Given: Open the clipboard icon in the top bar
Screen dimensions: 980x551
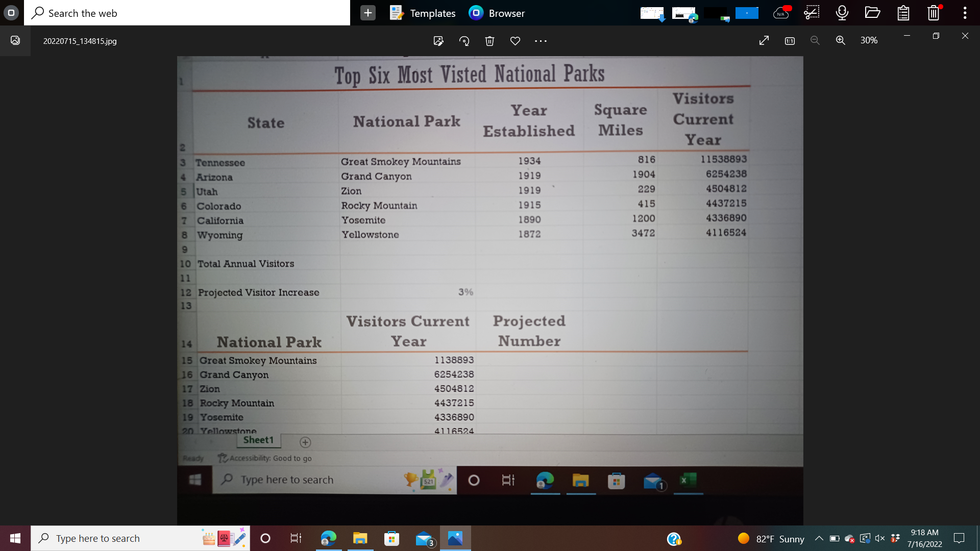Looking at the screenshot, I should (903, 13).
